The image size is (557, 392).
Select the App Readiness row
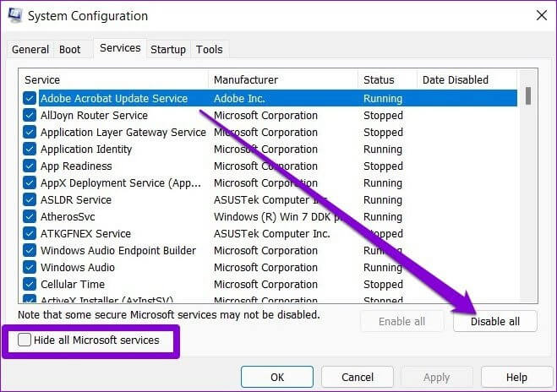(270, 166)
